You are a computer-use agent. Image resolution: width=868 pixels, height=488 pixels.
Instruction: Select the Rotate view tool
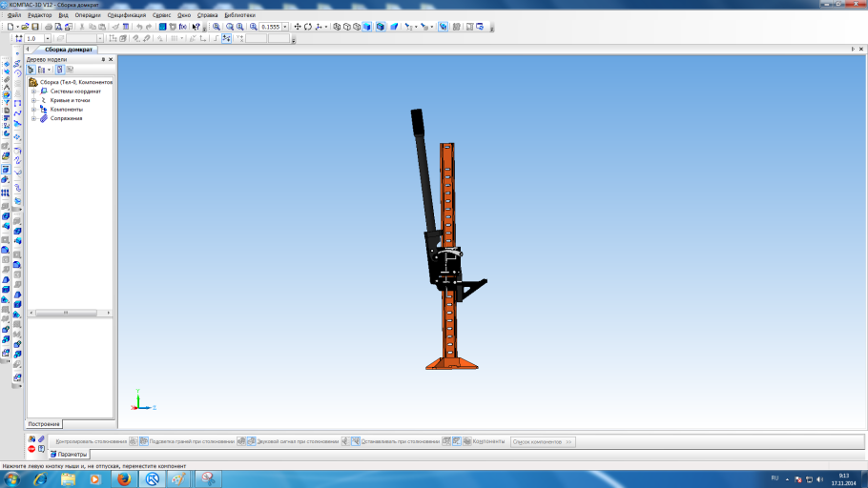(308, 27)
